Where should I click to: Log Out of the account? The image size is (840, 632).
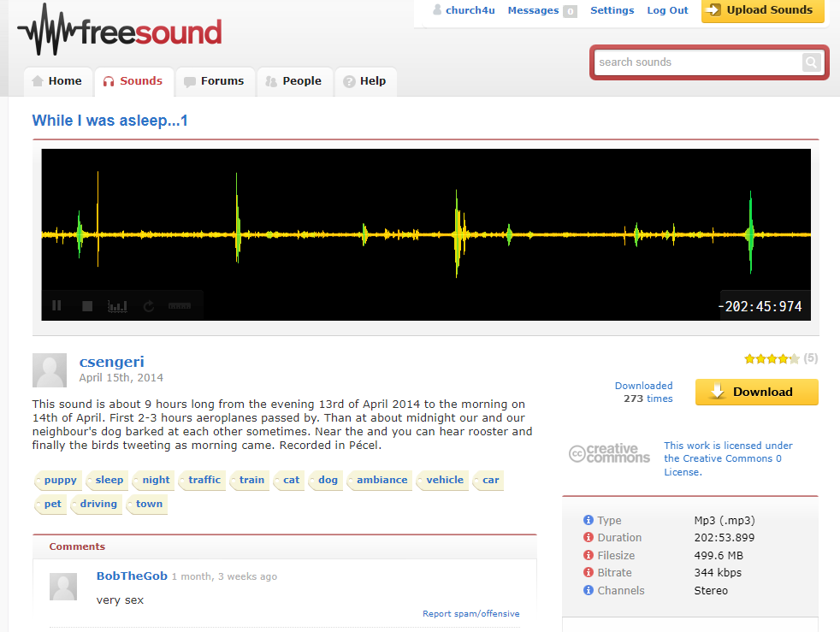click(x=667, y=10)
